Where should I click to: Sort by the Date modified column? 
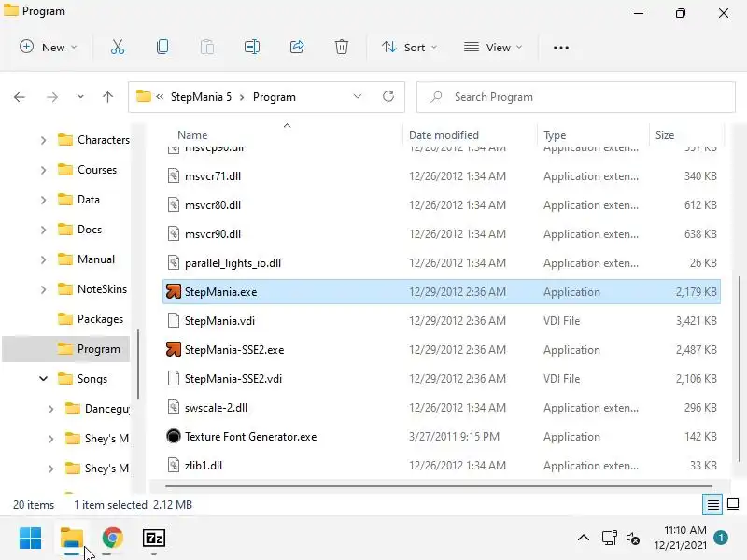[444, 135]
